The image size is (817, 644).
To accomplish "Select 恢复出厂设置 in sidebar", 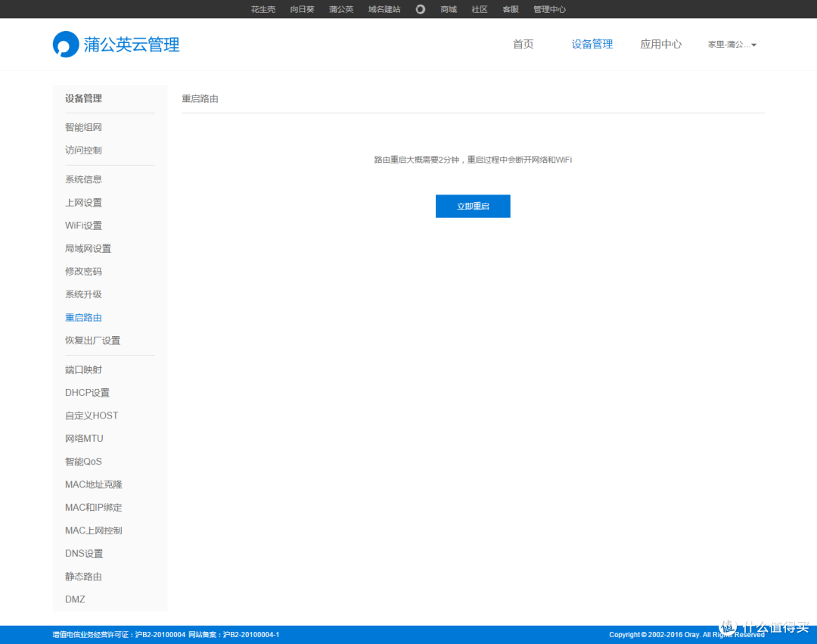I will [93, 341].
